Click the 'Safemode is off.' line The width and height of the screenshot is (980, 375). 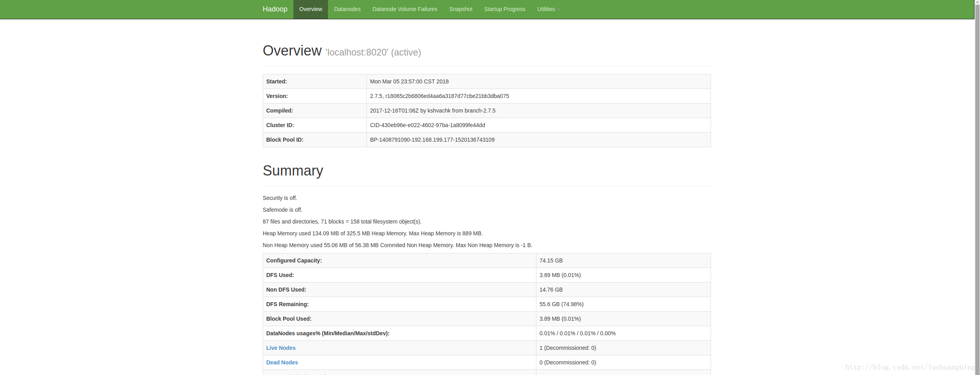coord(282,210)
